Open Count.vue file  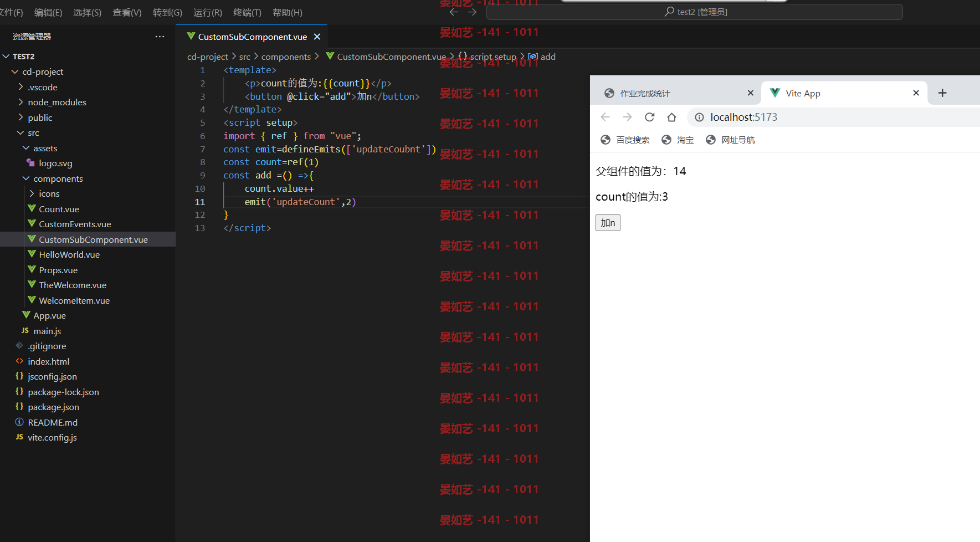tap(88, 209)
